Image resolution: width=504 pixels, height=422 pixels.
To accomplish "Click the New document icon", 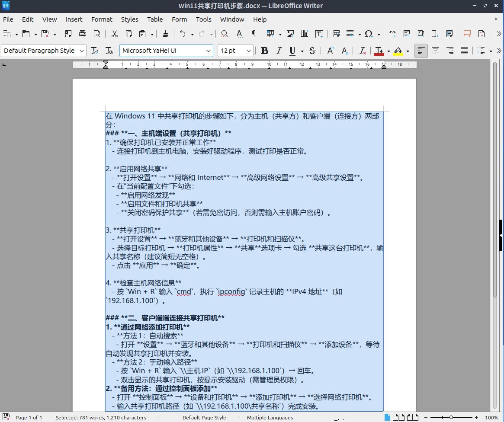I will tap(7, 34).
